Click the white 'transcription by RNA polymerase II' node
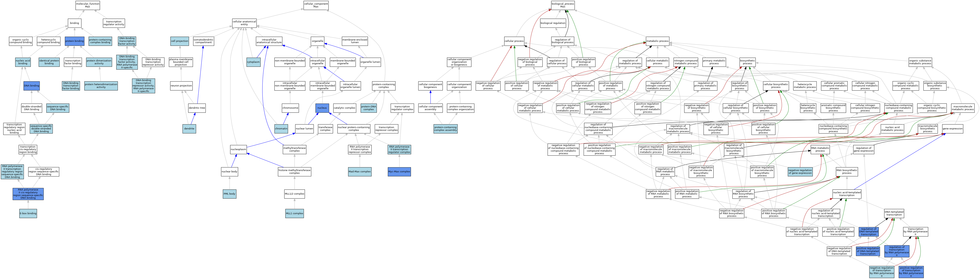 916,231
